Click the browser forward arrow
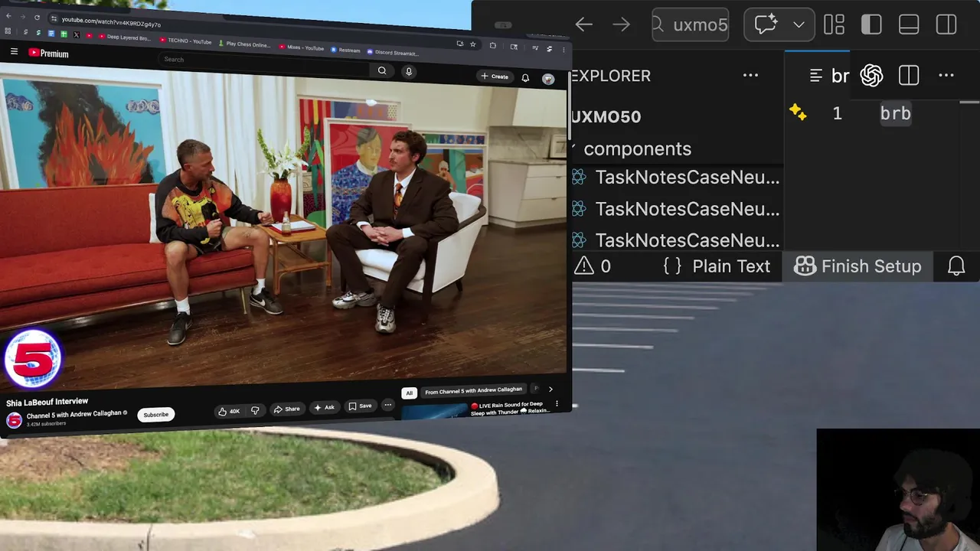The width and height of the screenshot is (980, 551). click(x=23, y=17)
